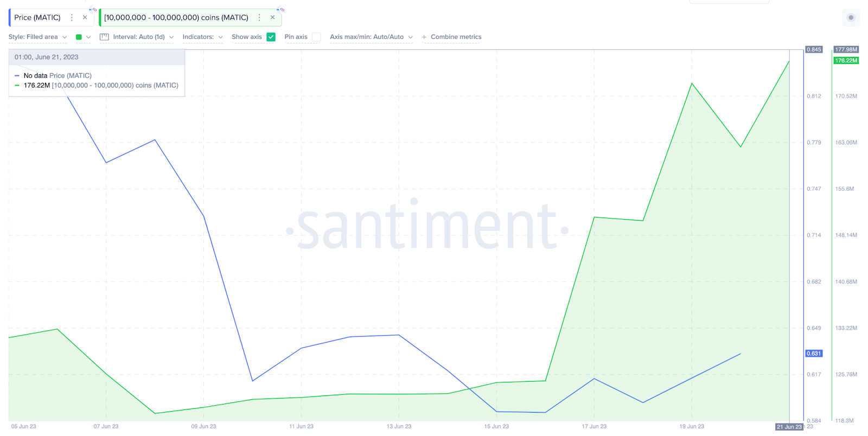Screen dimensions: 868x436
Task: Open the Price (MATIC) three-dot options menu
Action: pos(72,17)
